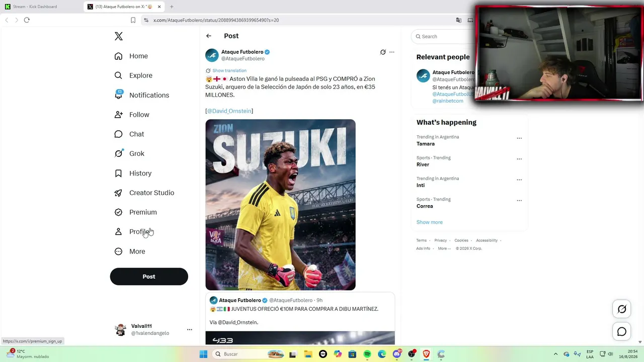Open options for the Inti trend
The width and height of the screenshot is (644, 362).
pyautogui.click(x=519, y=180)
